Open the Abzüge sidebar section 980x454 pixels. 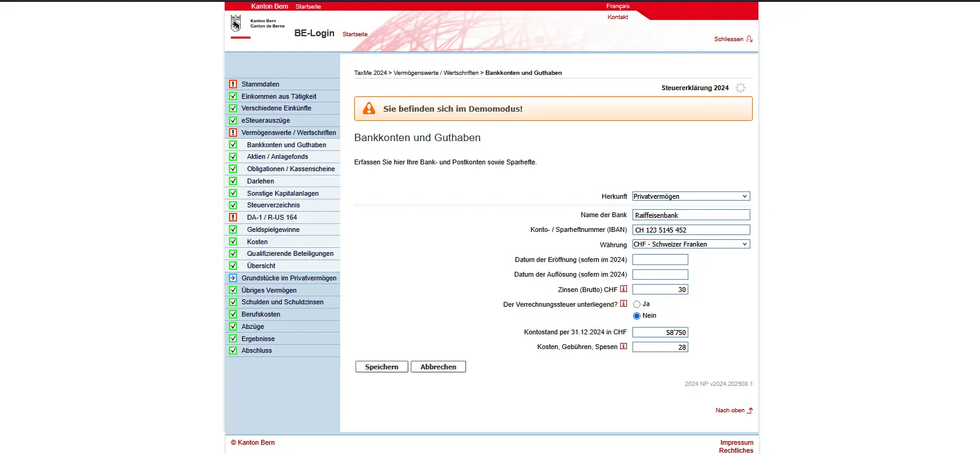click(x=253, y=326)
